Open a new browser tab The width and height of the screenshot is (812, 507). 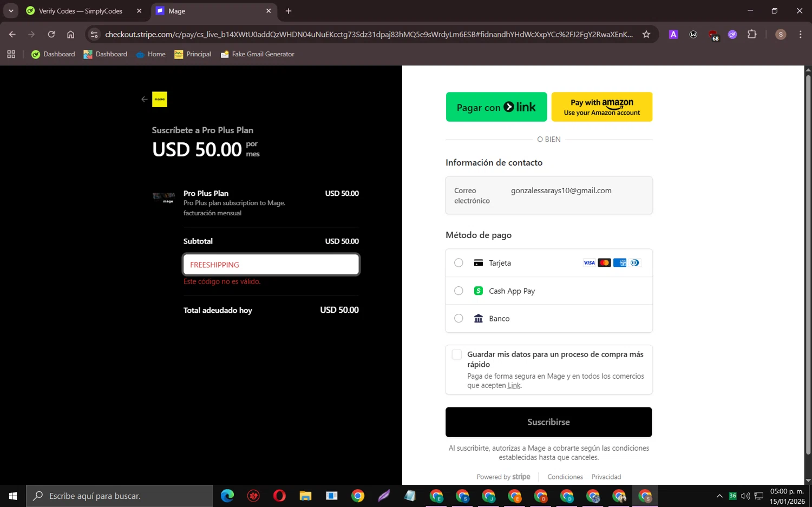pyautogui.click(x=289, y=11)
